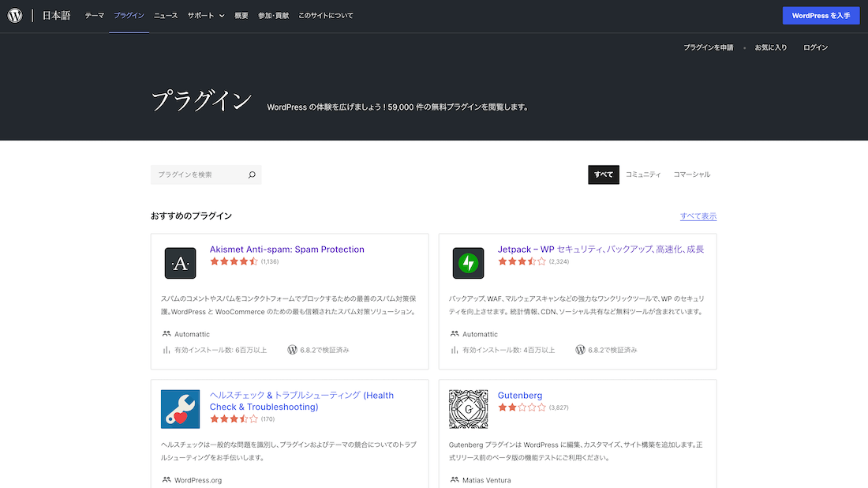Click WordPress.org author name
The height and width of the screenshot is (488, 868).
tap(198, 480)
